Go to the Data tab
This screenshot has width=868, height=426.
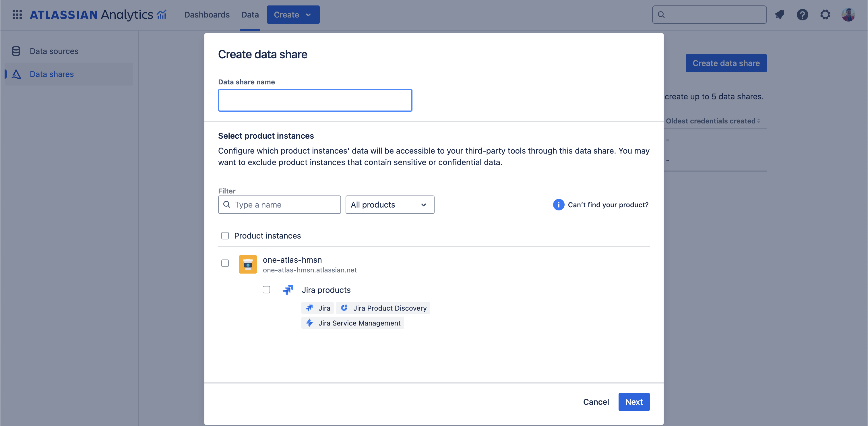(x=250, y=14)
